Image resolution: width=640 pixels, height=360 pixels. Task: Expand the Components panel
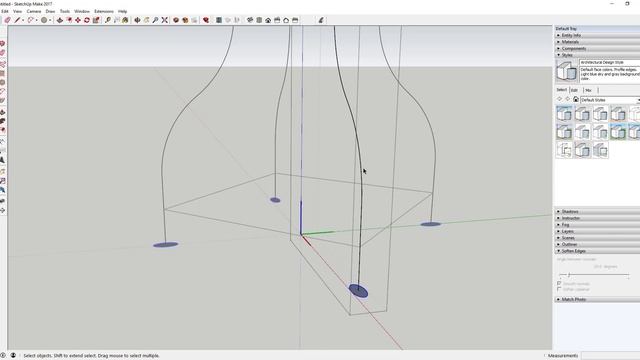tap(597, 49)
